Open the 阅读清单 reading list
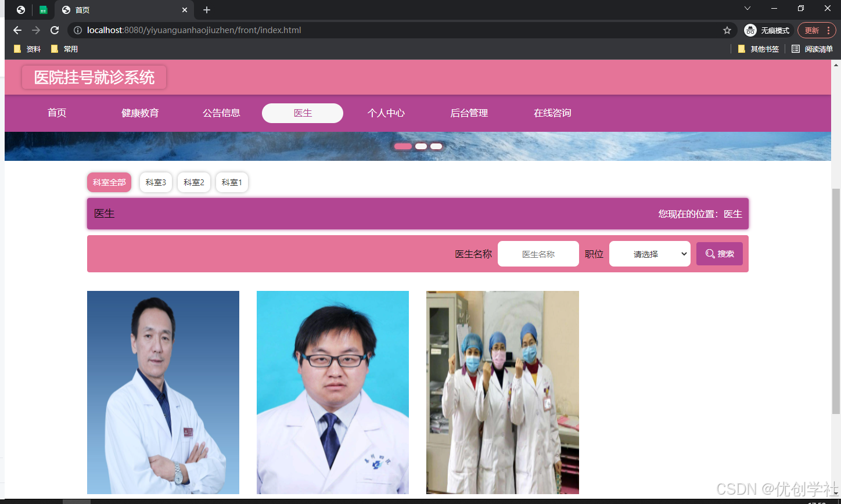The height and width of the screenshot is (504, 841). (813, 49)
